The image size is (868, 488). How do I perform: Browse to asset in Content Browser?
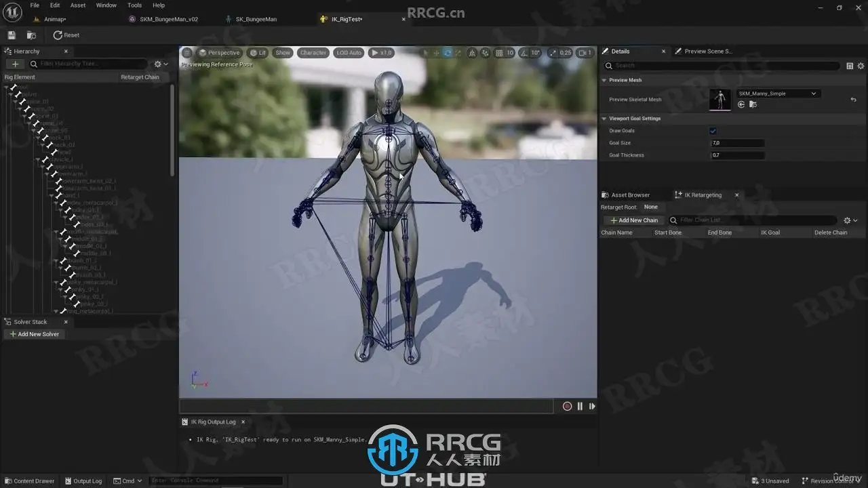click(x=31, y=35)
